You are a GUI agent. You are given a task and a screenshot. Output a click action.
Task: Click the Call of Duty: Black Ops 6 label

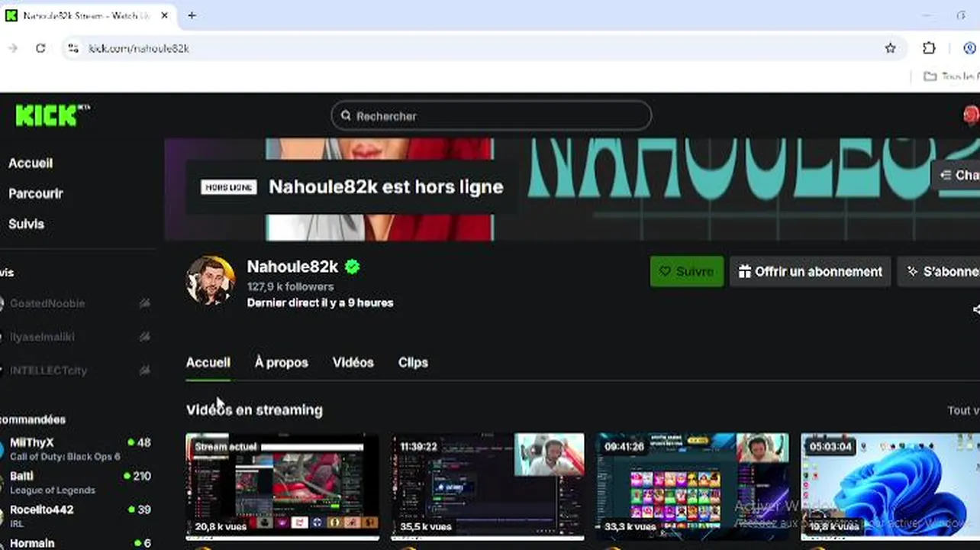coord(65,457)
